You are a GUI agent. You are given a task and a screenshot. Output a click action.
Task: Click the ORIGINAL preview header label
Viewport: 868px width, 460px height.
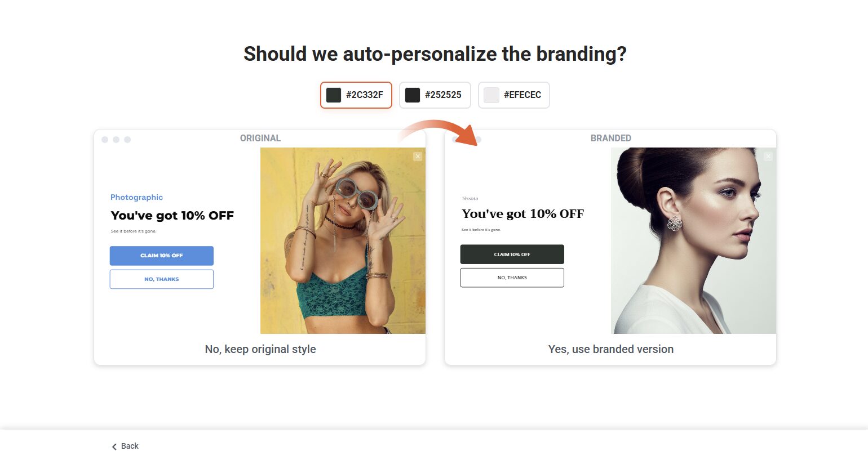260,138
